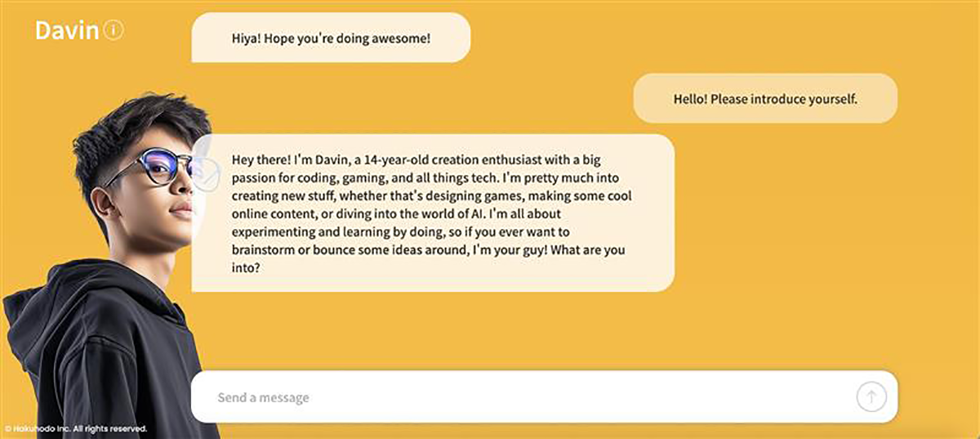
Task: Click Davin's long introduction message bubble
Action: [x=433, y=213]
